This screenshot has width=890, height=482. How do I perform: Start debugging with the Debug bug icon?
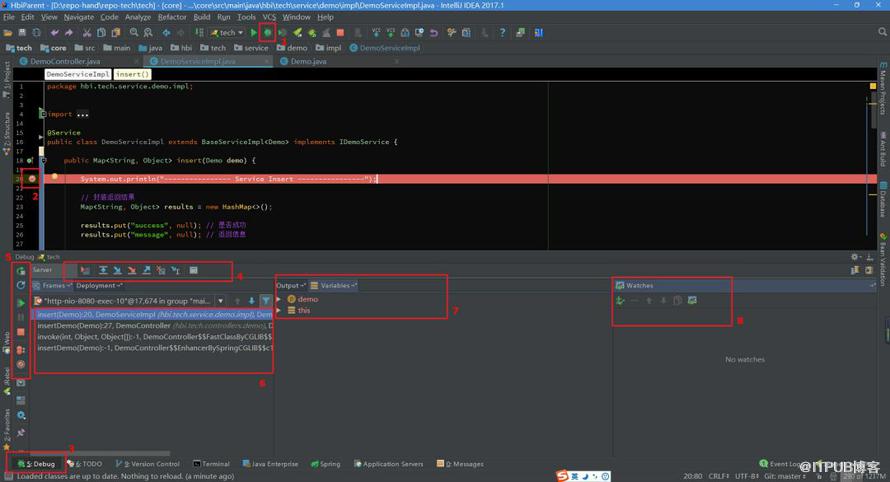pyautogui.click(x=267, y=33)
